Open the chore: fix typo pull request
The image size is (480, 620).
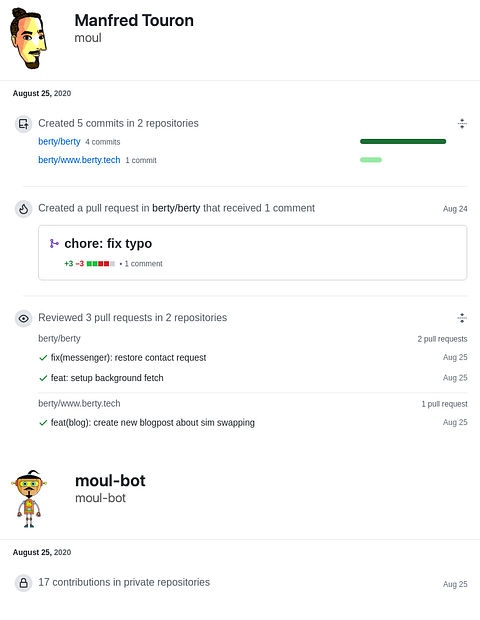click(108, 244)
